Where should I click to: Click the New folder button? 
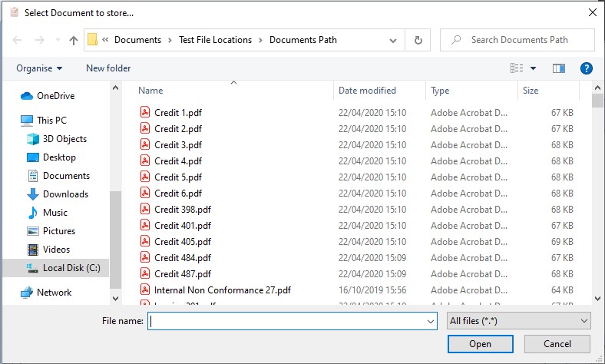coord(108,68)
